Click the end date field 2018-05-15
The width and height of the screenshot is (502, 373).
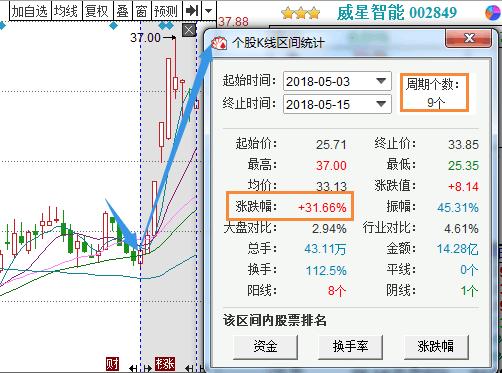click(337, 104)
